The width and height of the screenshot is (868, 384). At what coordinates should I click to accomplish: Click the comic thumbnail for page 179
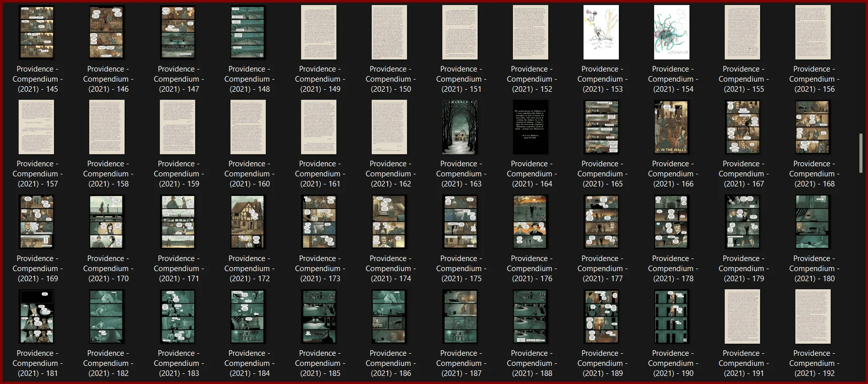click(742, 222)
